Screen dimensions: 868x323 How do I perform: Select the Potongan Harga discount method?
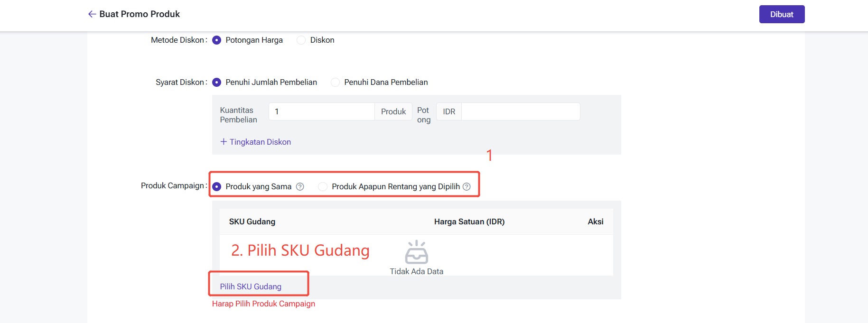217,40
